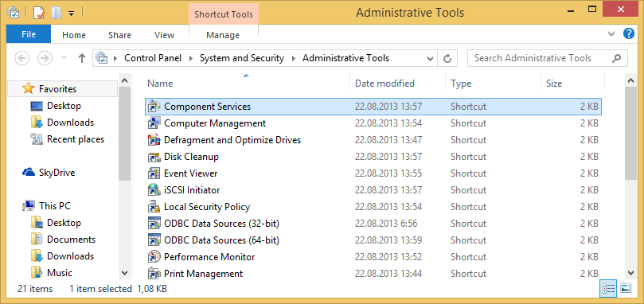
Task: Open Customize Quick Access Toolbar dropdown
Action: pos(71,14)
